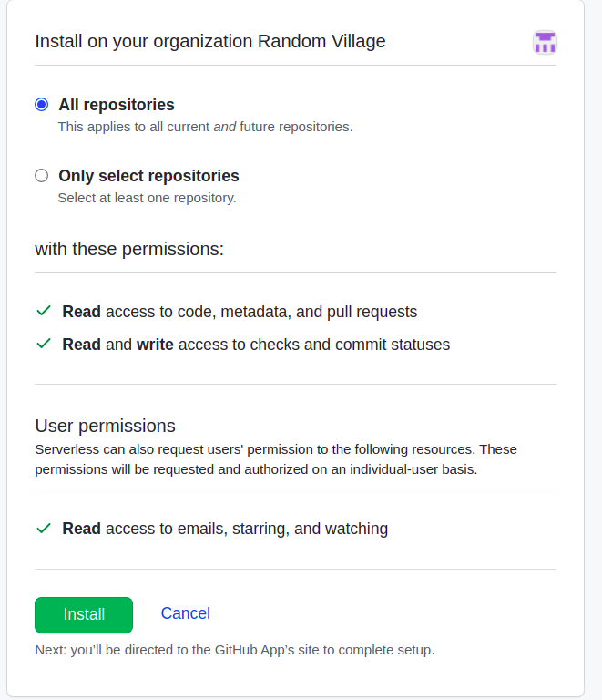Click the 'Next: you'll be directed' note

tap(234, 650)
